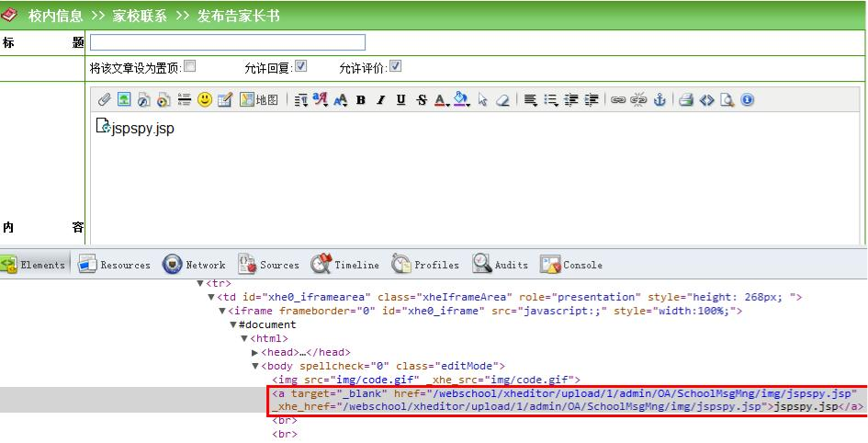The height and width of the screenshot is (443, 868).
Task: Expand the head node in DOM tree
Action: tap(255, 352)
